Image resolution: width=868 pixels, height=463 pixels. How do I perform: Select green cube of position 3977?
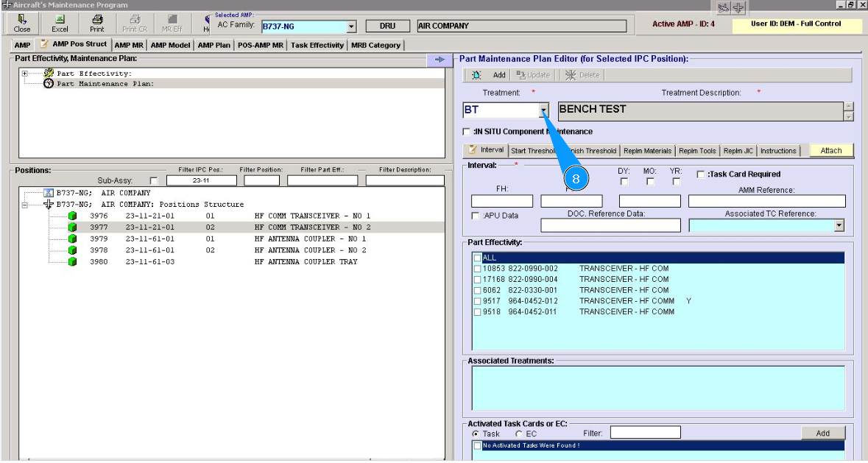click(x=73, y=227)
